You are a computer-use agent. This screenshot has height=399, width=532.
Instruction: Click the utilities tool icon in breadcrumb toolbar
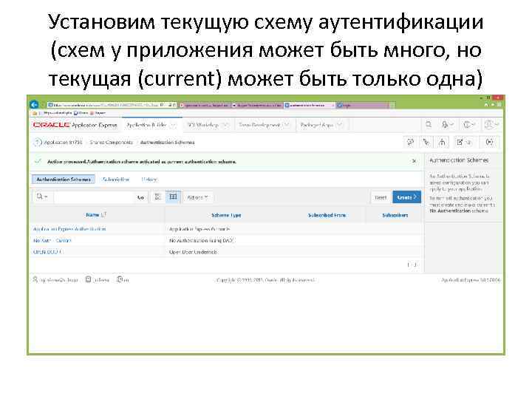pyautogui.click(x=426, y=142)
